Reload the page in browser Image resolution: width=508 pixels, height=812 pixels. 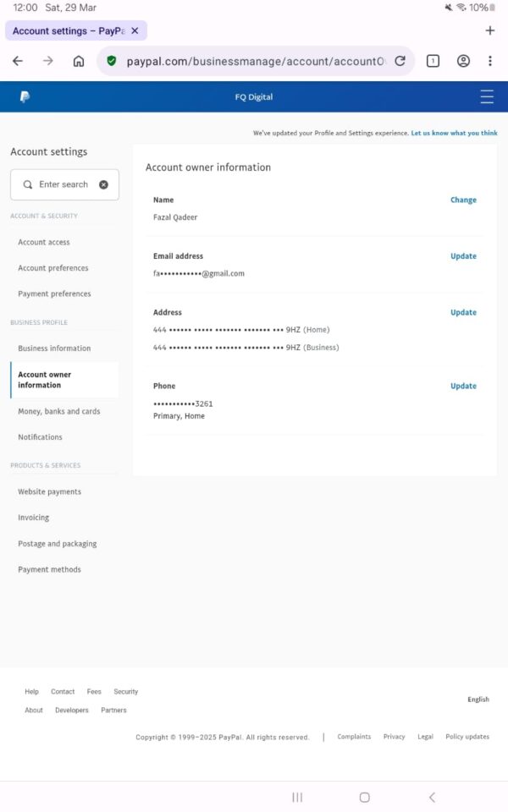(400, 61)
